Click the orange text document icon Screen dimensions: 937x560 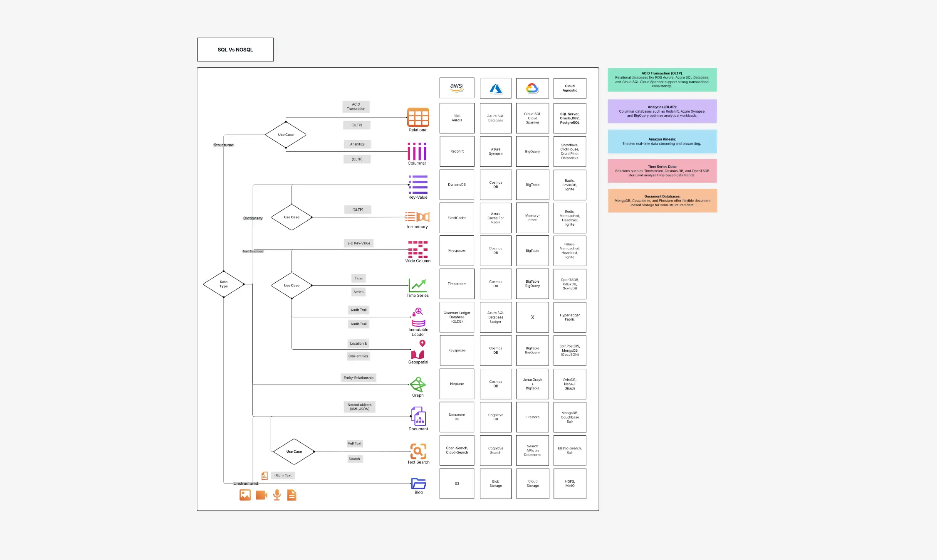[x=292, y=495]
